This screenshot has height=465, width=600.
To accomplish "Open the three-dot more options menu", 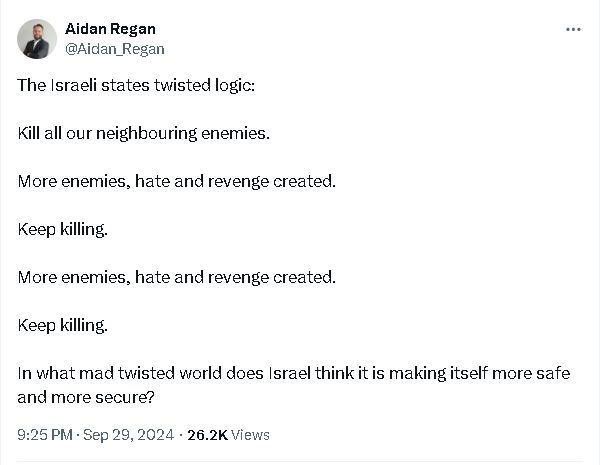I will click(573, 29).
